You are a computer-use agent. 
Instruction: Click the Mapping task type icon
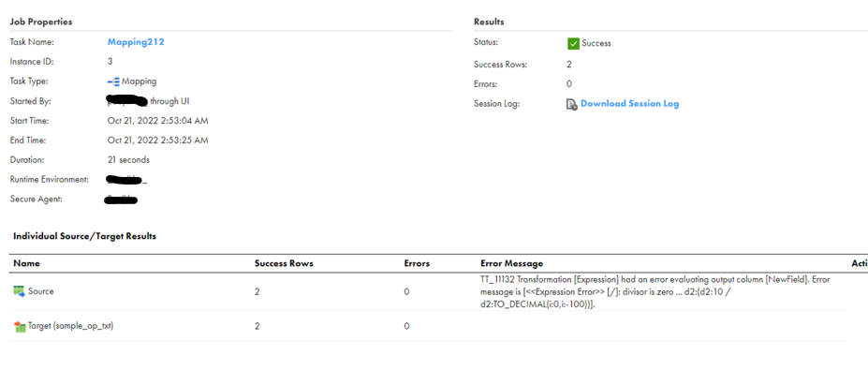click(x=113, y=82)
